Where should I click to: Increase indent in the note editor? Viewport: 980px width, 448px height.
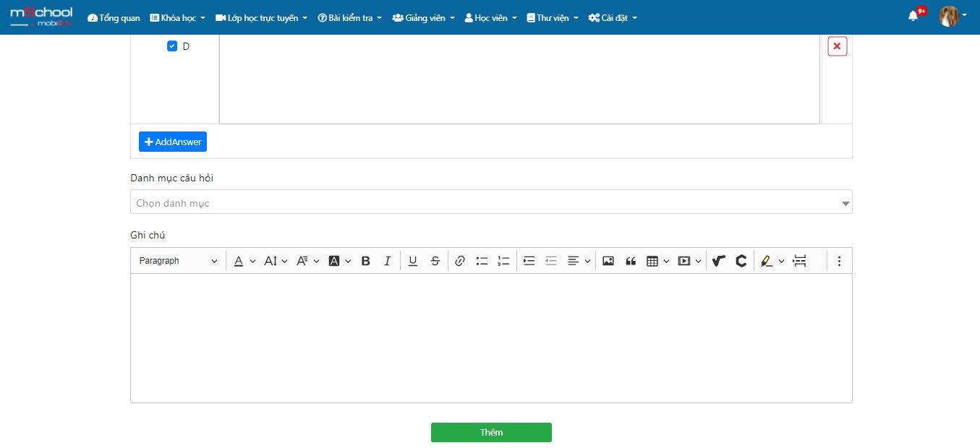529,261
